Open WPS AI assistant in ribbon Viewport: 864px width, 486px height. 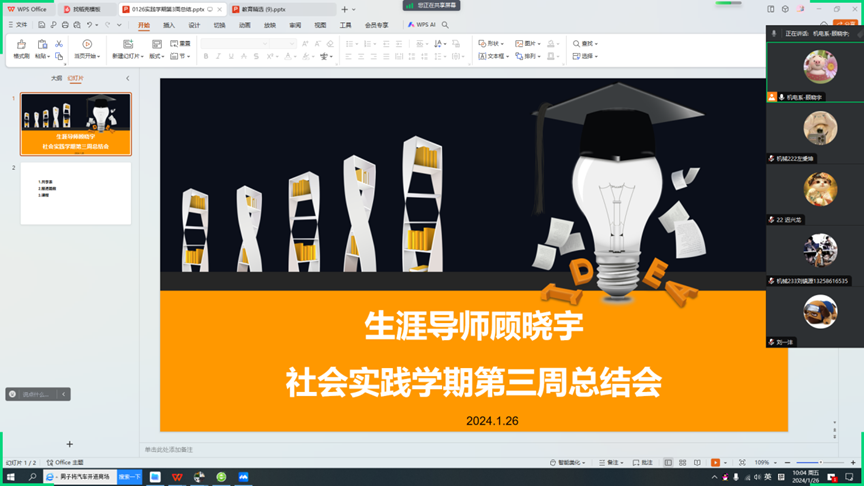pos(422,25)
